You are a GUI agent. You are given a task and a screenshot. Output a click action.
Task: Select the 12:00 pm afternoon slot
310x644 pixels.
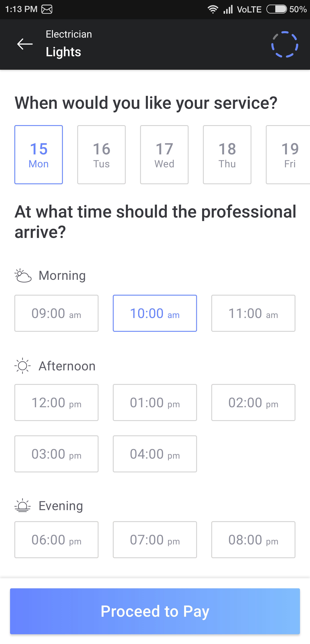pos(57,402)
